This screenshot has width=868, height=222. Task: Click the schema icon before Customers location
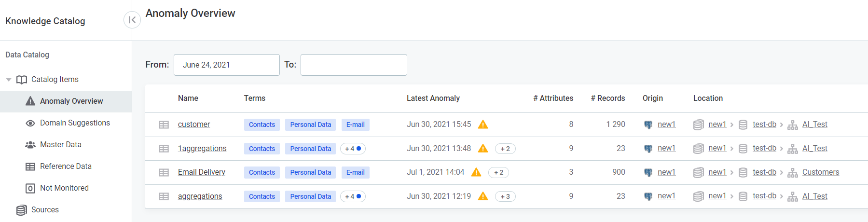pos(792,172)
